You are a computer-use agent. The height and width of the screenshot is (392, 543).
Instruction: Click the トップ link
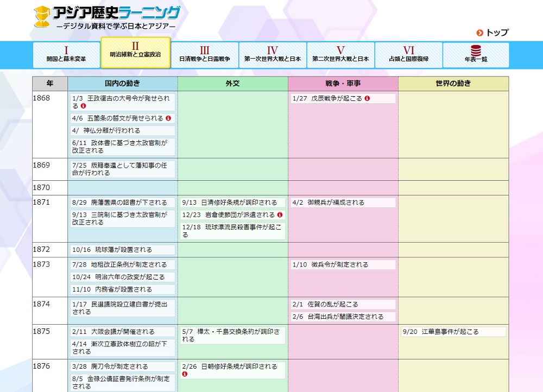(x=497, y=33)
